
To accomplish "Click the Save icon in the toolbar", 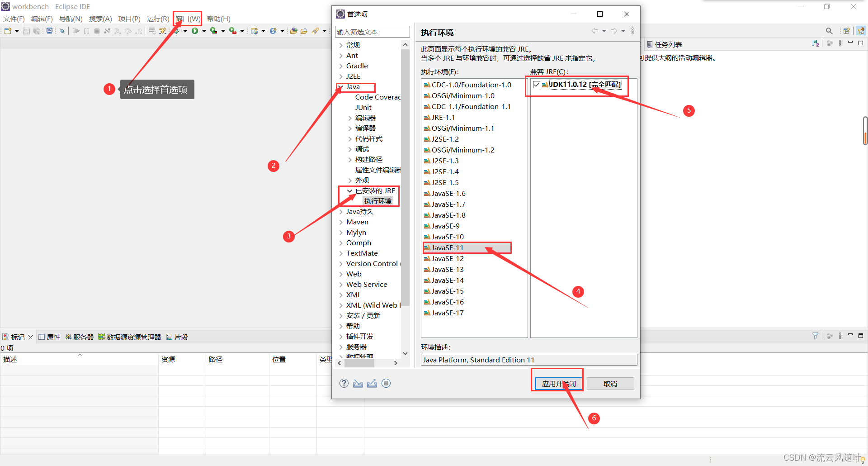I will pos(26,31).
